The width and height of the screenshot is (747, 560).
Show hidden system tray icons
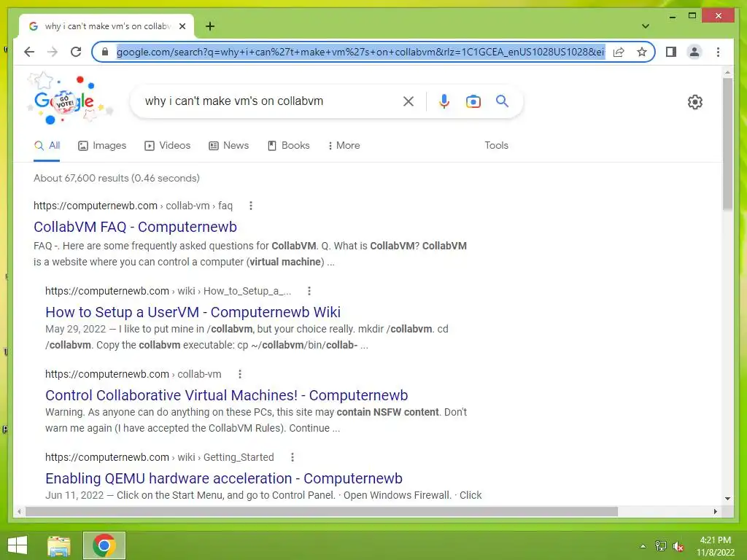coord(643,546)
